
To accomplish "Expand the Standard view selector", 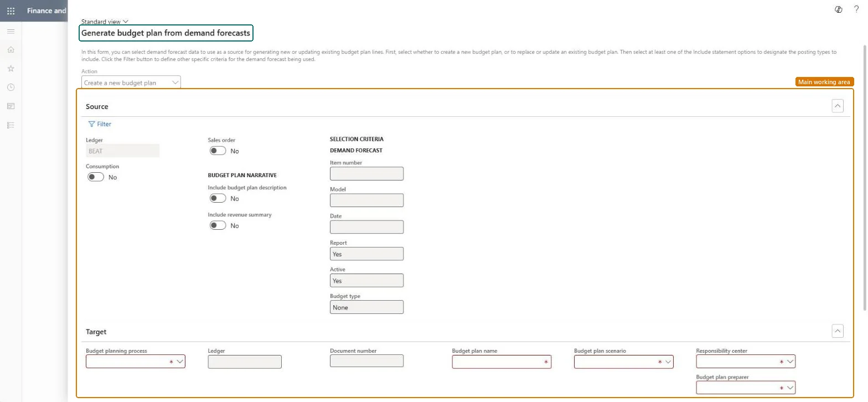I will pos(105,22).
